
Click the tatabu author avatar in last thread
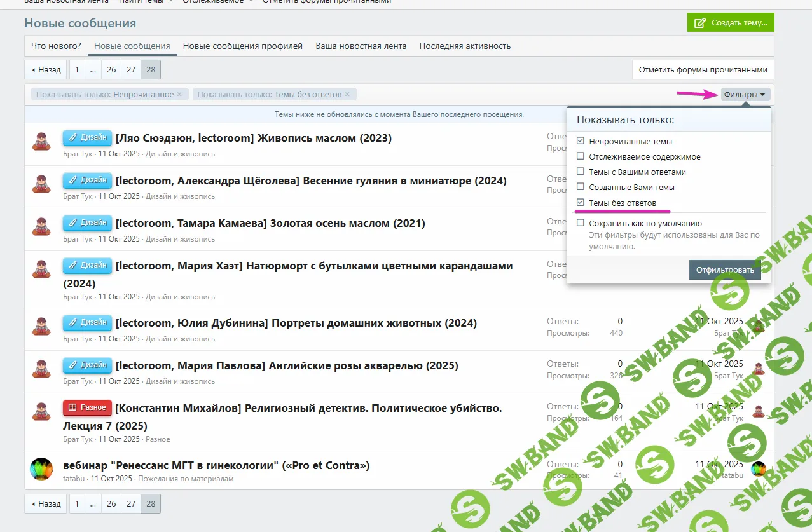tap(42, 469)
